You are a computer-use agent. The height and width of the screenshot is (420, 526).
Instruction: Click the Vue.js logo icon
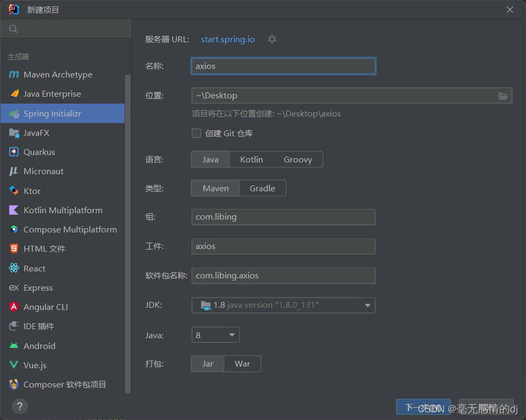(x=14, y=365)
